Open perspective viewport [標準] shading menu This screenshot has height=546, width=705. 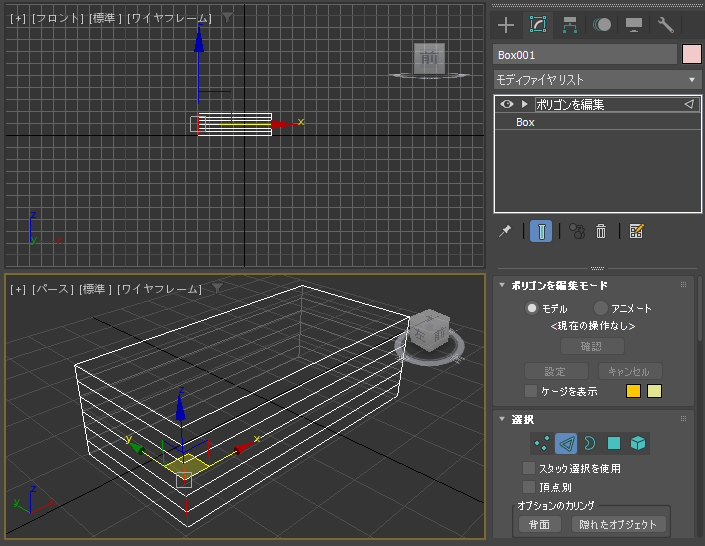[95, 289]
